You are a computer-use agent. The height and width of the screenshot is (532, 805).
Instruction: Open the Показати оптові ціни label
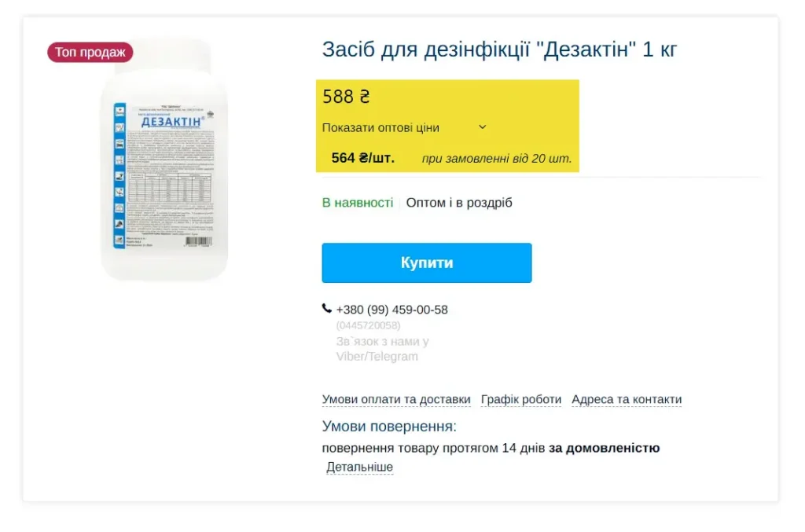click(380, 128)
